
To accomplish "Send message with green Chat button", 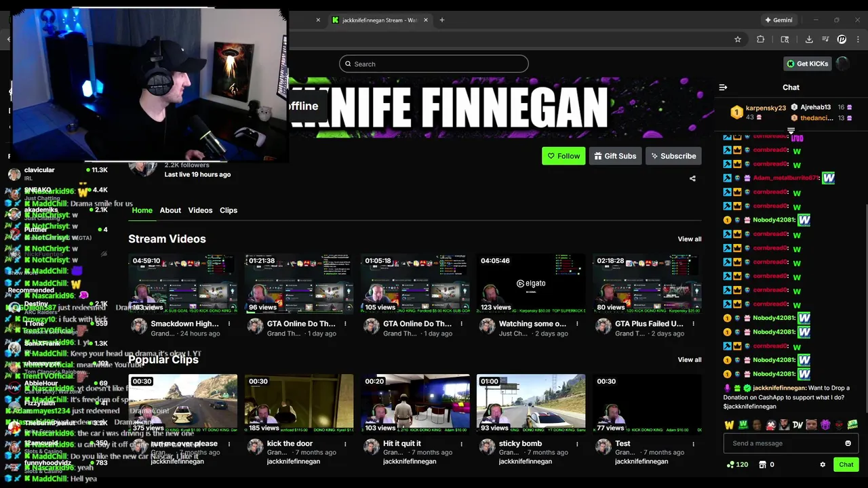I will pos(846,465).
